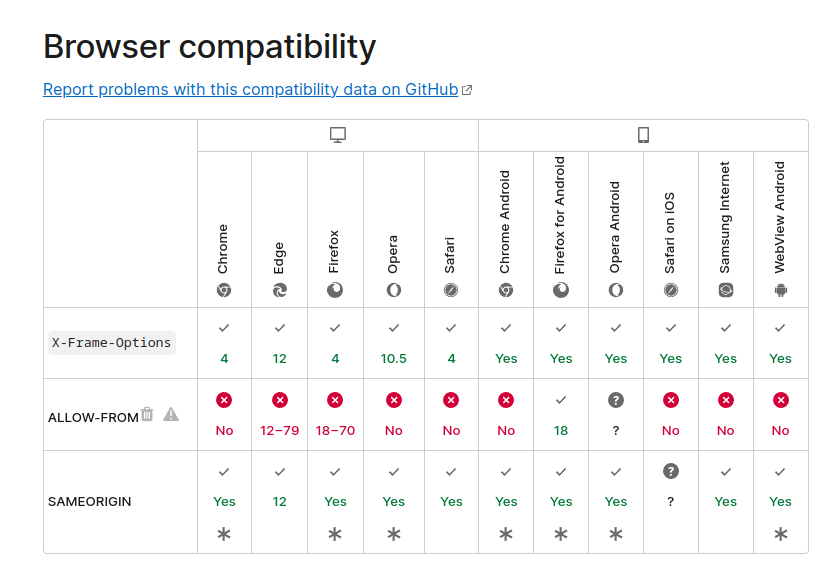Click the Samsung Internet logo icon
Image resolution: width=821 pixels, height=572 pixels.
726,290
